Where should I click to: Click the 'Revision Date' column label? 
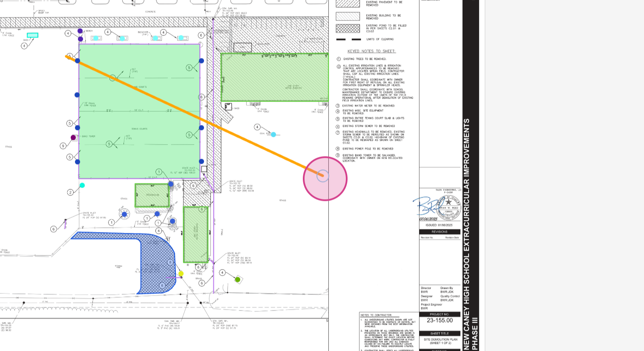(452, 238)
